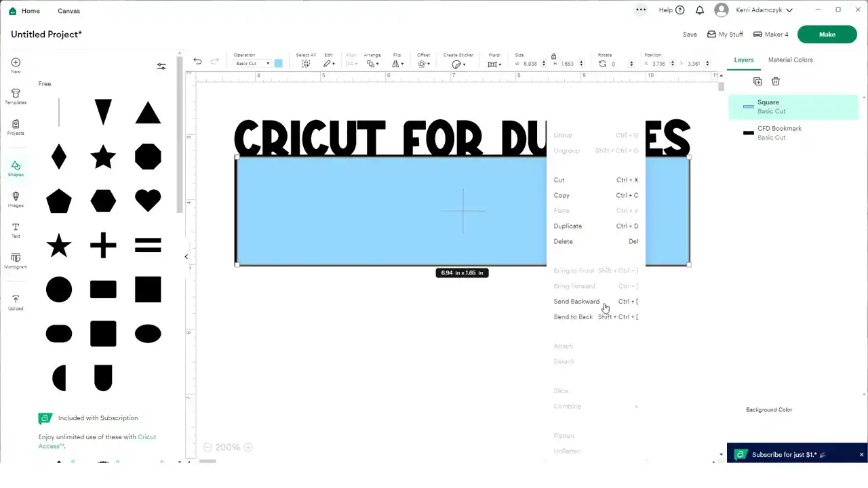Toggle the size aspect ratio lock
Viewport: 868px width, 488px height.
coord(553,56)
